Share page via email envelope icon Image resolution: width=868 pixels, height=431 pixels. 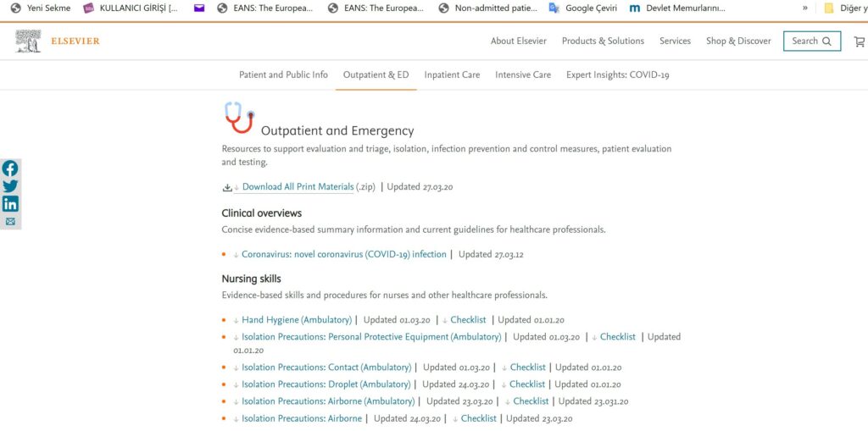point(10,221)
